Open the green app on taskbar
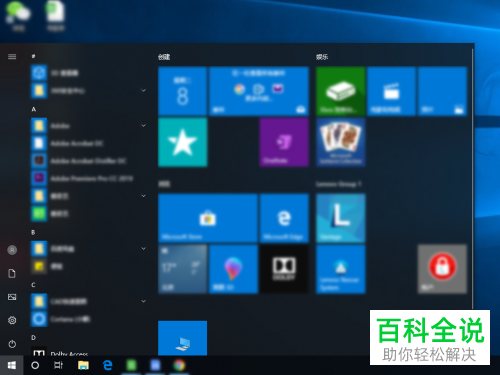500x375 pixels. (x=131, y=365)
